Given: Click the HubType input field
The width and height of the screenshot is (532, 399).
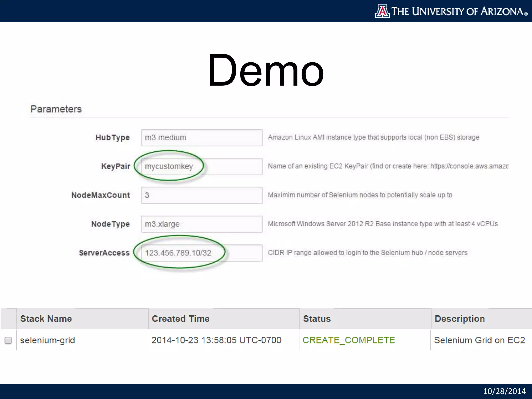Looking at the screenshot, I should coord(202,137).
